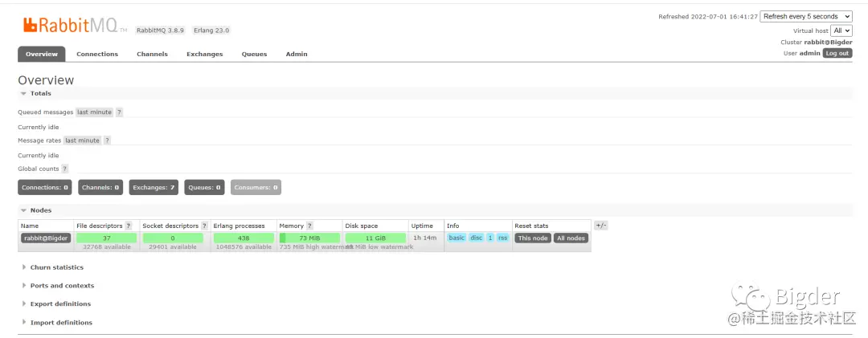The image size is (868, 338).
Task: Switch to the Admin tab
Action: (x=297, y=55)
